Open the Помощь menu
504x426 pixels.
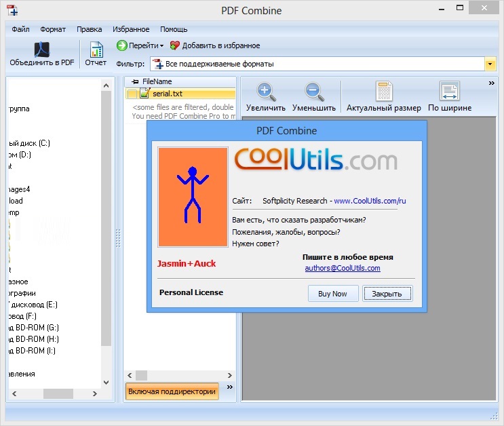pos(174,29)
